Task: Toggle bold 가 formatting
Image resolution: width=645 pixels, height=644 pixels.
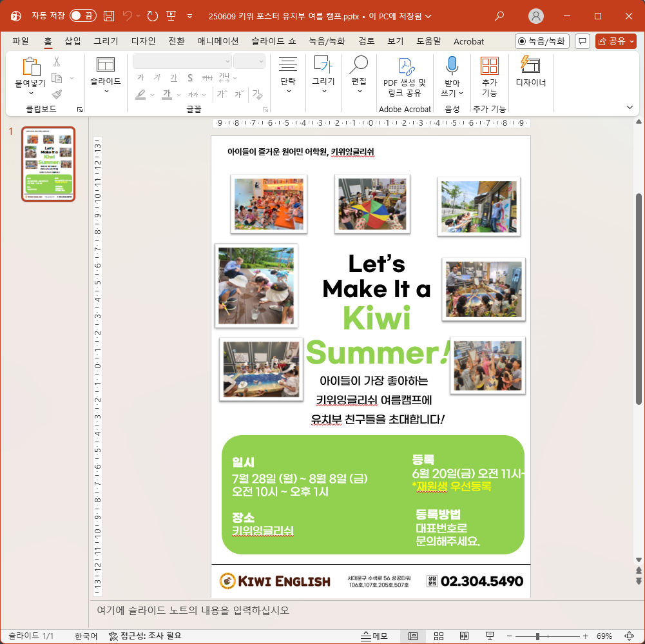Action: (140, 77)
